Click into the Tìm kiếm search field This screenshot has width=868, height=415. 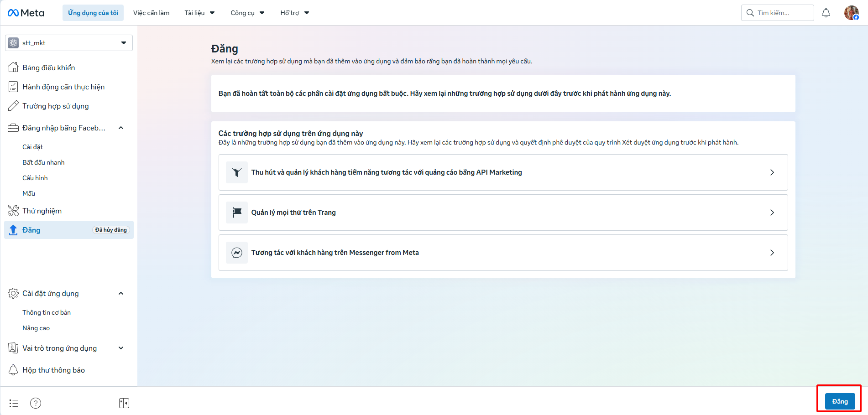click(778, 13)
